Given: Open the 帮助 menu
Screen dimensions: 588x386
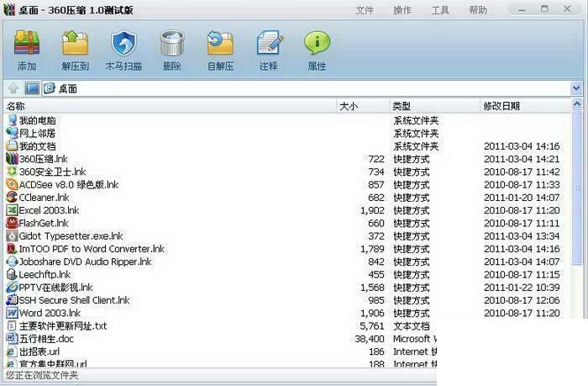Looking at the screenshot, I should tap(478, 10).
